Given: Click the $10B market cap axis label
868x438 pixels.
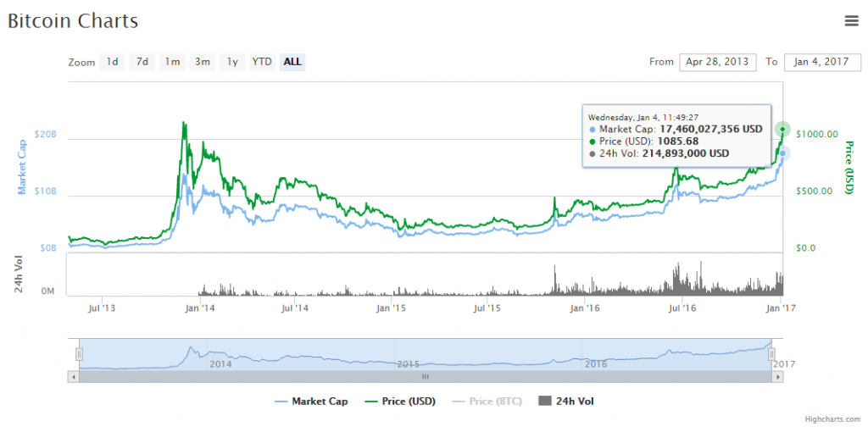Looking at the screenshot, I should tap(46, 191).
